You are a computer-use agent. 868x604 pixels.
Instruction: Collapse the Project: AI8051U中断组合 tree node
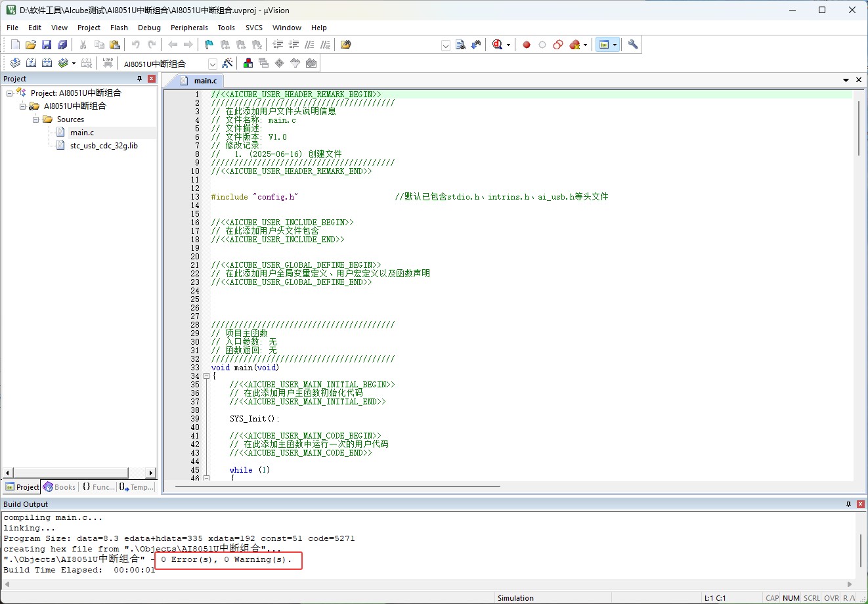point(9,93)
